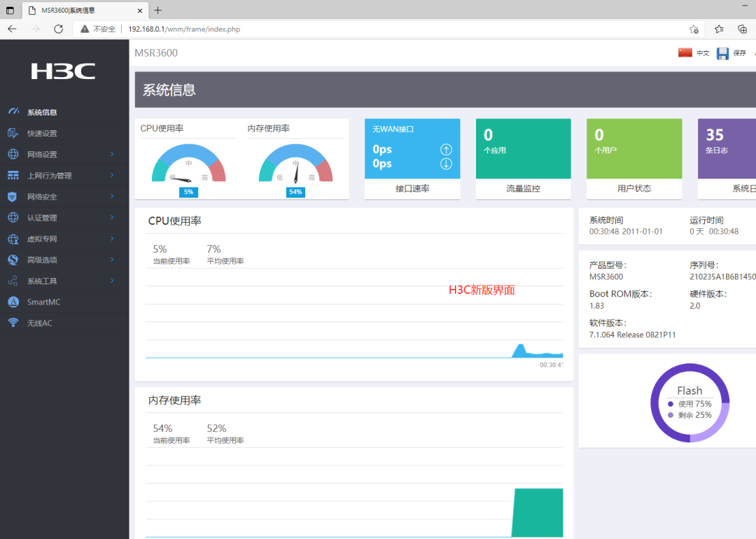This screenshot has height=539, width=756.
Task: Expand the 上网行为管理 chevron
Action: tap(112, 175)
